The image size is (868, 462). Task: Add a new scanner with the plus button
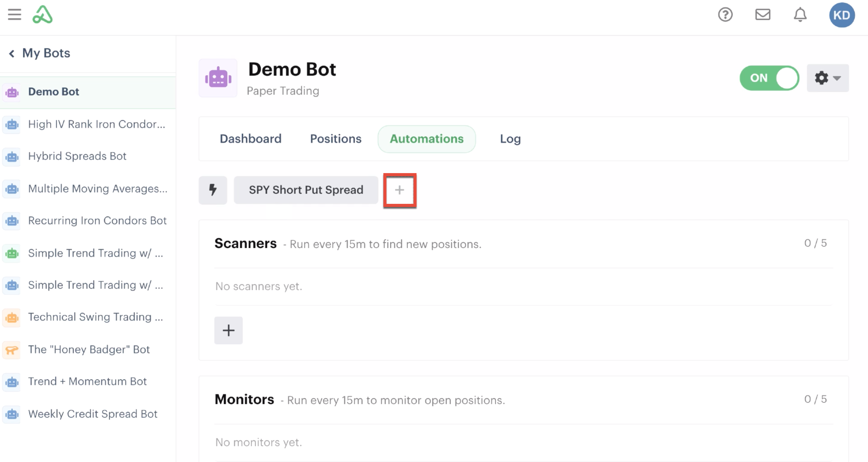228,331
